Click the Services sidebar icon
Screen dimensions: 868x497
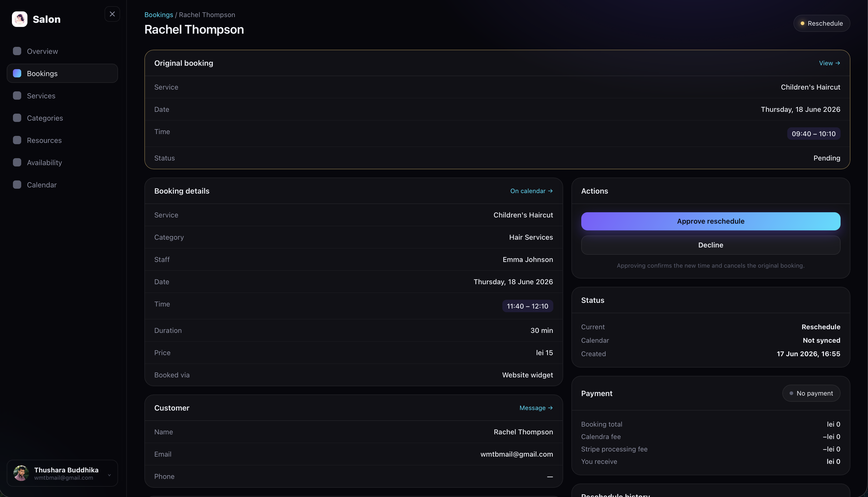pos(17,96)
